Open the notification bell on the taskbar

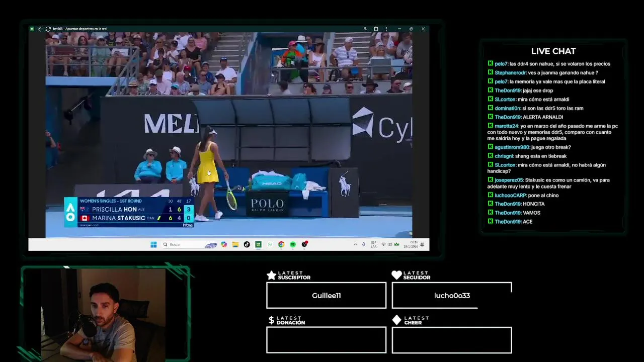pos(422,244)
